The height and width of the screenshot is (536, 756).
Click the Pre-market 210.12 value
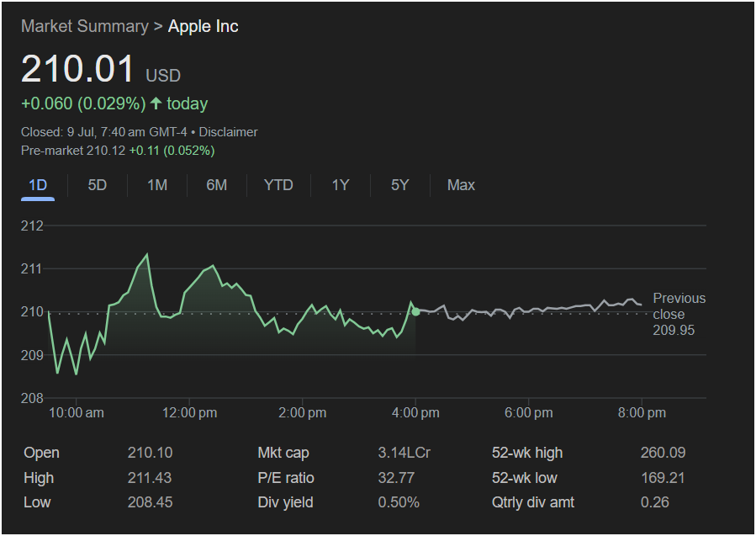[x=73, y=151]
